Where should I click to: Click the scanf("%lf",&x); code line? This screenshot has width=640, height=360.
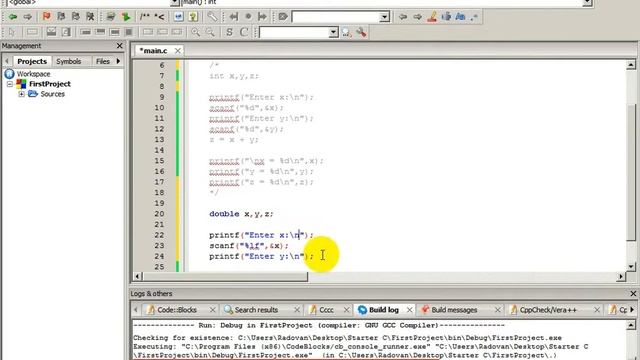click(x=249, y=246)
